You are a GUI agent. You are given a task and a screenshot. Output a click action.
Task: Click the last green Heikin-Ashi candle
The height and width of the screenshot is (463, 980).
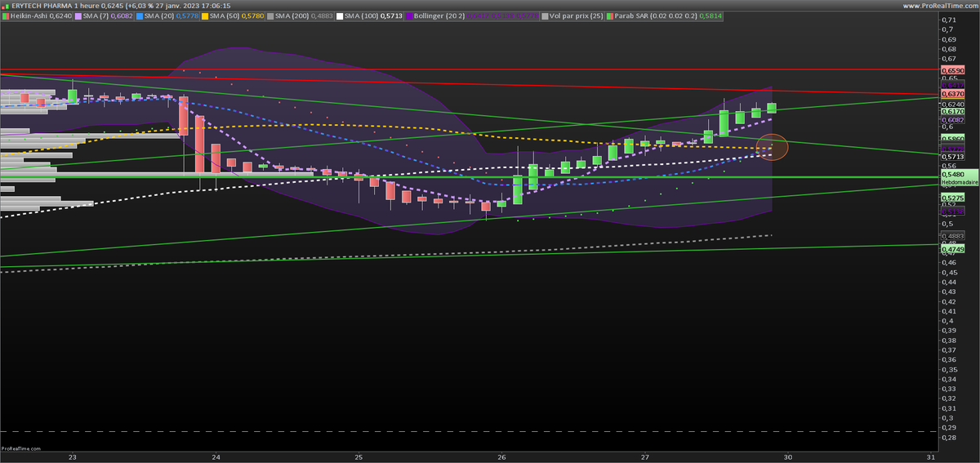pyautogui.click(x=771, y=108)
